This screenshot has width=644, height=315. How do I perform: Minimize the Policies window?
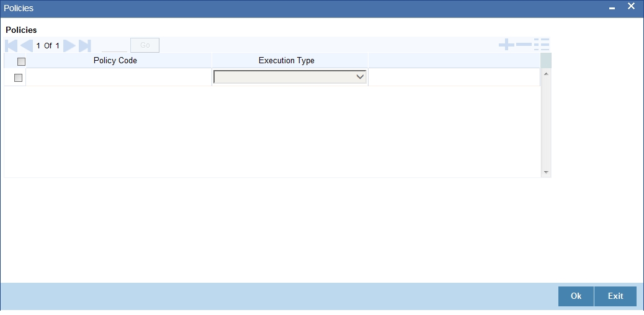point(612,8)
